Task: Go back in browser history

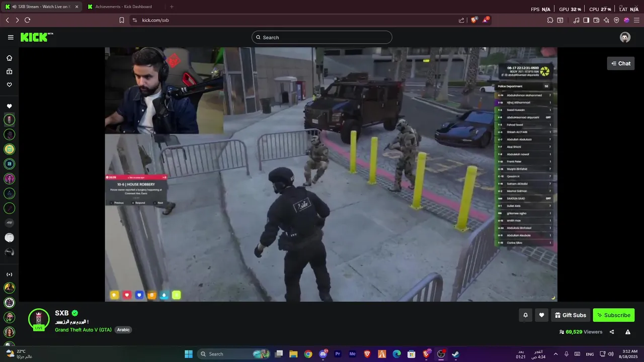Action: (7, 20)
